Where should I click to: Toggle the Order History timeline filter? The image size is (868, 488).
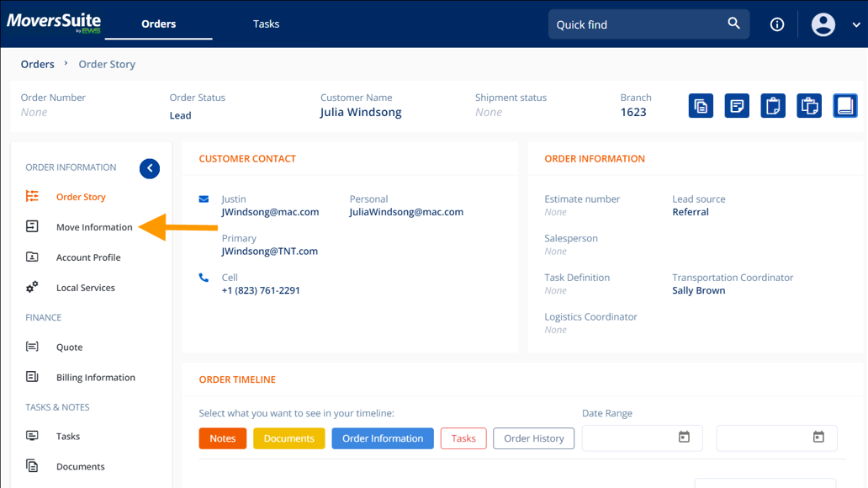pyautogui.click(x=534, y=438)
